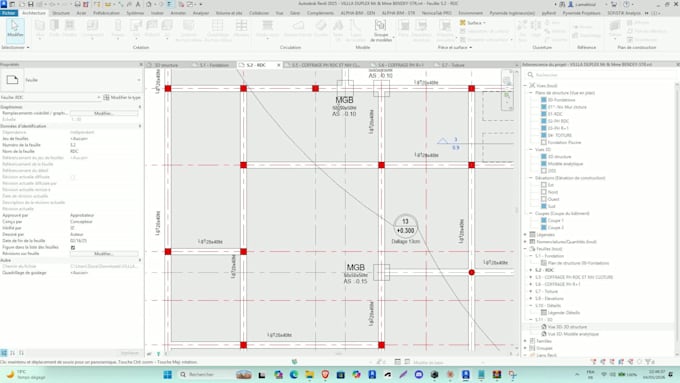
Task: Toggle Figure dans la liste des feuilles checkbox
Action: pyautogui.click(x=73, y=247)
